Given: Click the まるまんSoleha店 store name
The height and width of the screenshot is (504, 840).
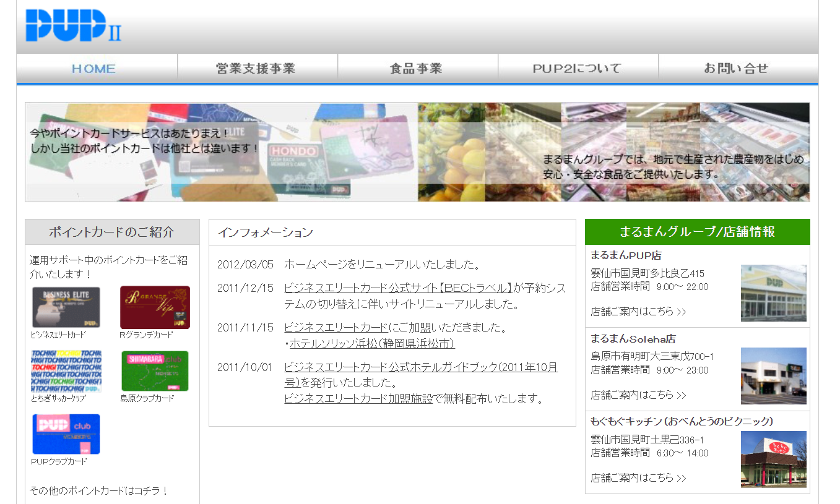Looking at the screenshot, I should click(633, 339).
